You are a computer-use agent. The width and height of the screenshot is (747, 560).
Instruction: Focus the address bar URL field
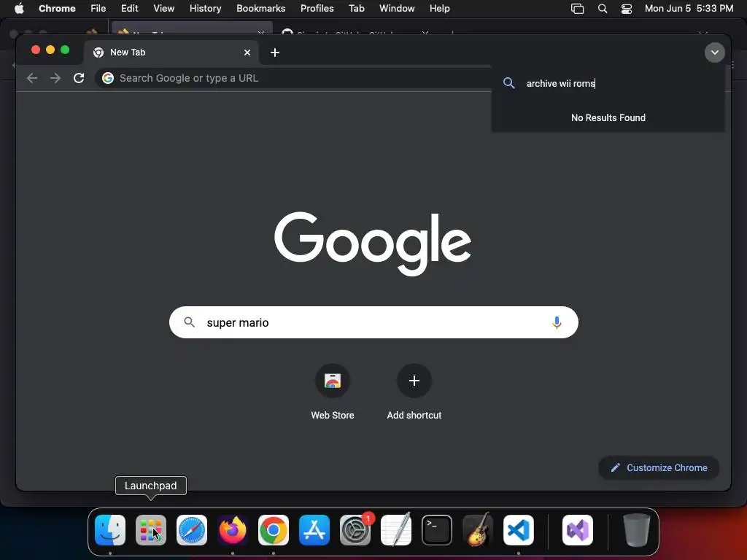click(293, 78)
